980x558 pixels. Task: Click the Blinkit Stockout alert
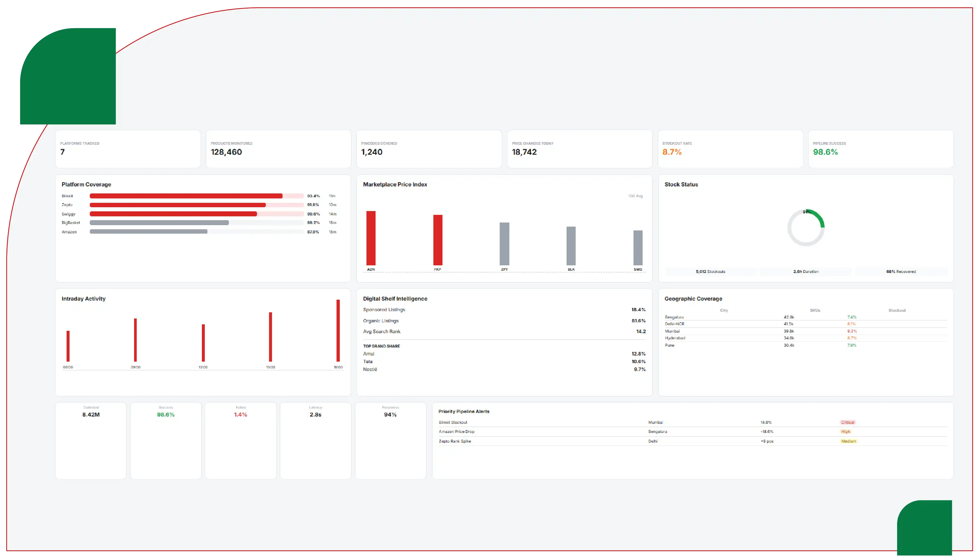click(x=692, y=422)
